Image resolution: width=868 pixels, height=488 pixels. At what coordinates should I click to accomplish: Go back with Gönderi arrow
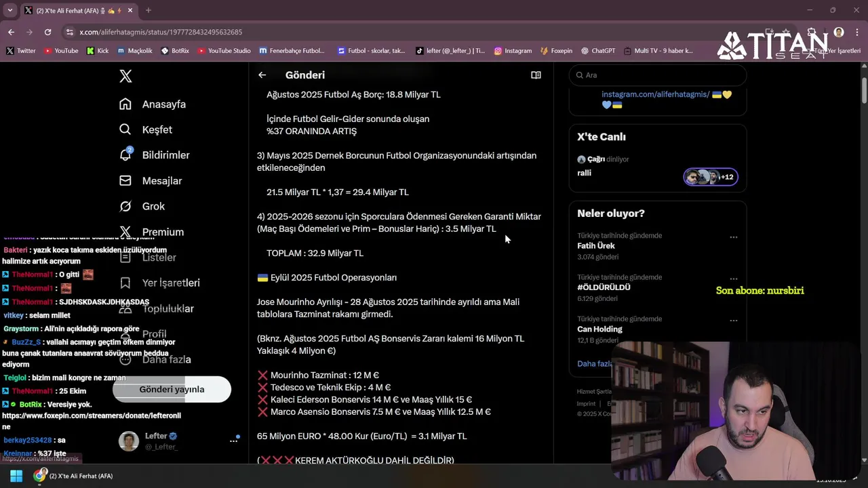coord(262,75)
